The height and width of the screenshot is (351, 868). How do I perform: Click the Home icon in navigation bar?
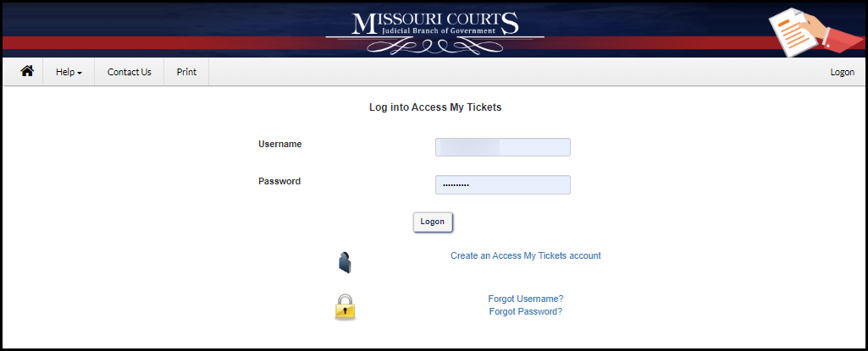click(x=27, y=72)
